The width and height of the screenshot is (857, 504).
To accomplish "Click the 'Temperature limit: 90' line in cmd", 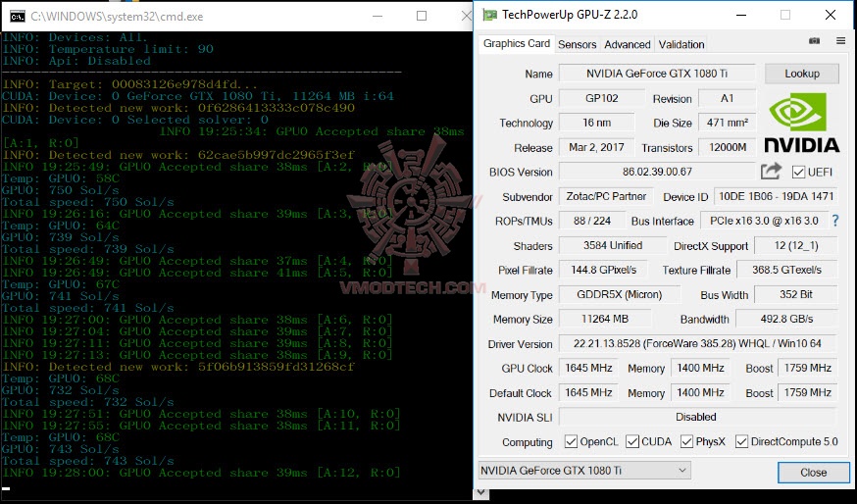I will point(108,49).
